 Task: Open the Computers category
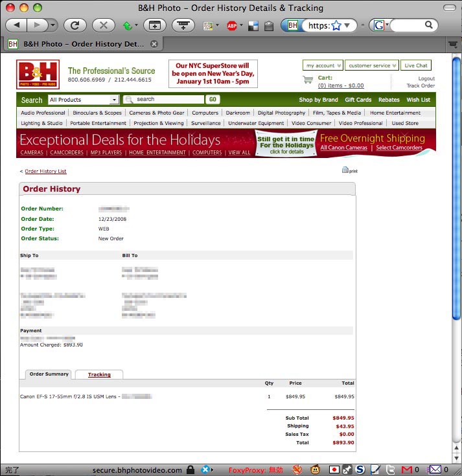point(205,113)
